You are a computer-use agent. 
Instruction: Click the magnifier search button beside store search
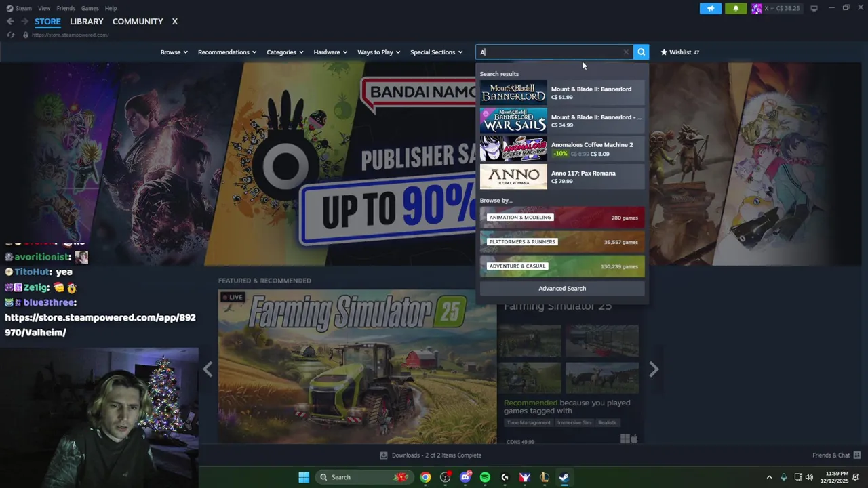tap(641, 52)
